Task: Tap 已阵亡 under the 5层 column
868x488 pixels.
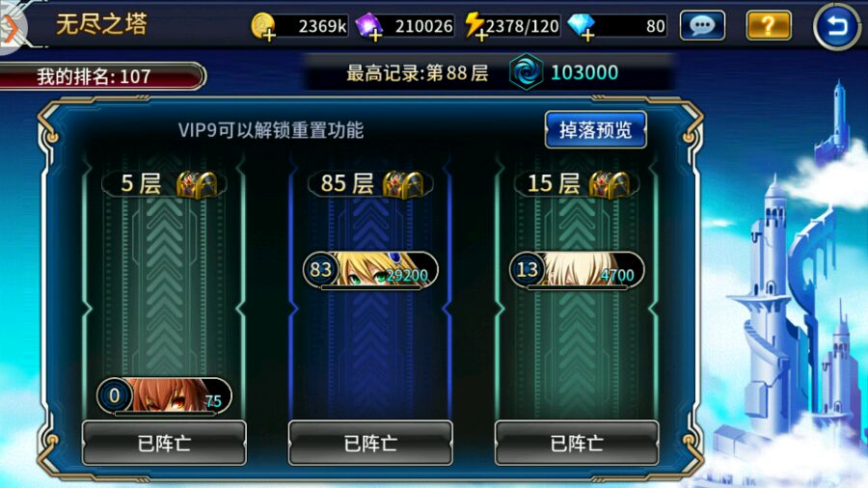Action: coord(164,444)
